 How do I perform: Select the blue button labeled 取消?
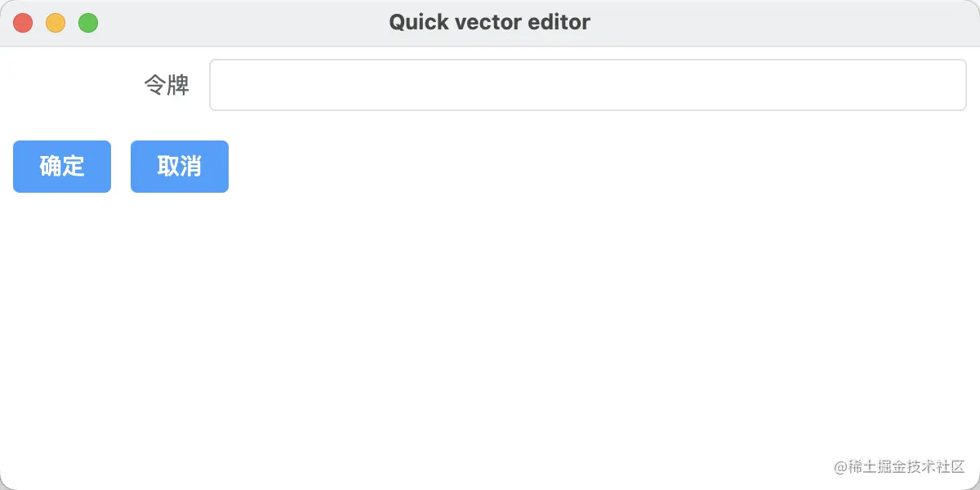coord(180,167)
